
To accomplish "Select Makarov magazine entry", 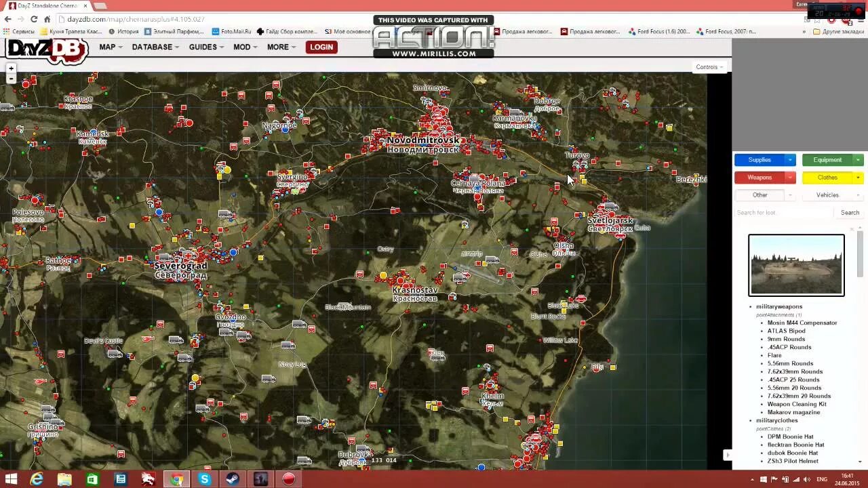I will click(x=793, y=412).
